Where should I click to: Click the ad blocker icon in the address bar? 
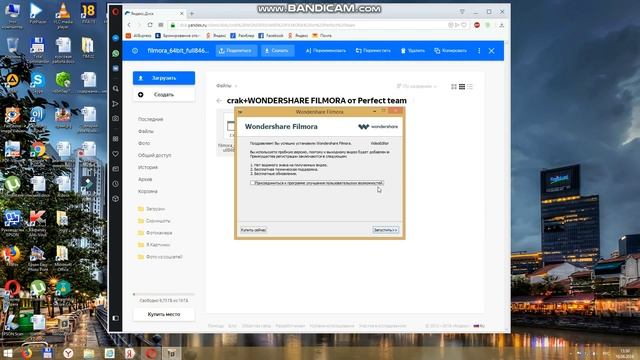(x=476, y=25)
